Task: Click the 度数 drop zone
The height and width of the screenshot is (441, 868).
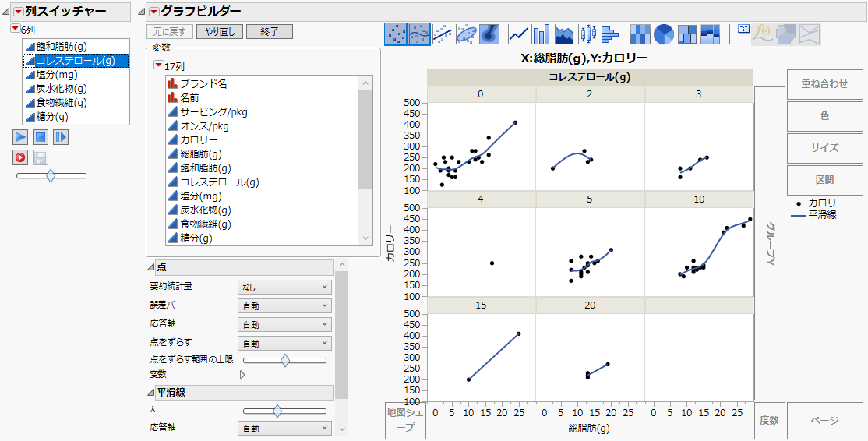Action: coord(770,421)
